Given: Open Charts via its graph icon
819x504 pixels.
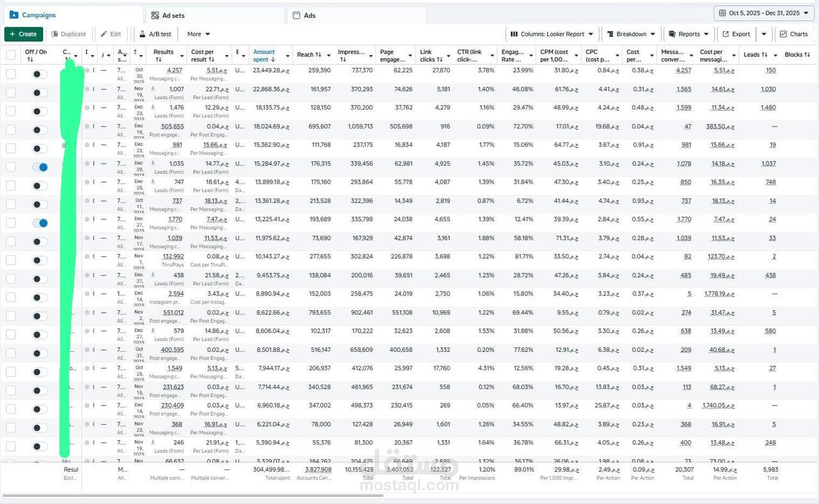Looking at the screenshot, I should point(783,34).
